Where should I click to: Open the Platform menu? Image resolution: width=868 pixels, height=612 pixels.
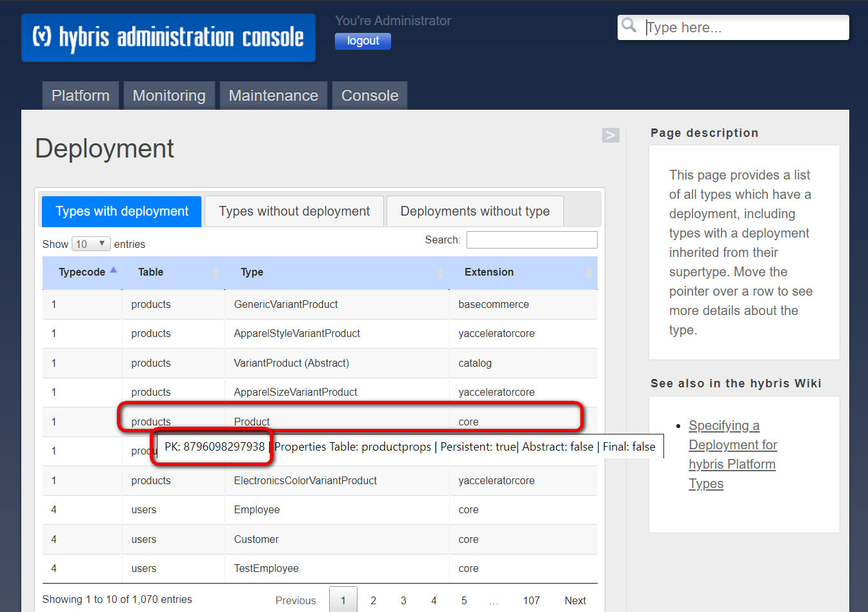point(81,96)
